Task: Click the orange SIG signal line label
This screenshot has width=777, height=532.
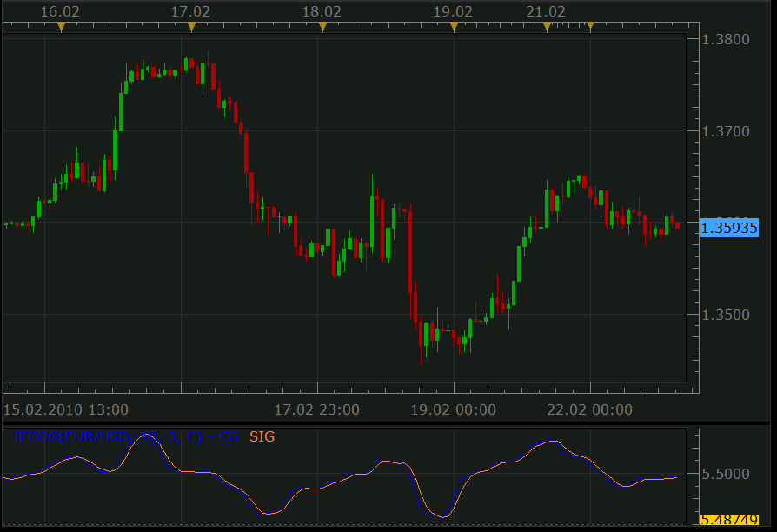Action: [x=262, y=436]
